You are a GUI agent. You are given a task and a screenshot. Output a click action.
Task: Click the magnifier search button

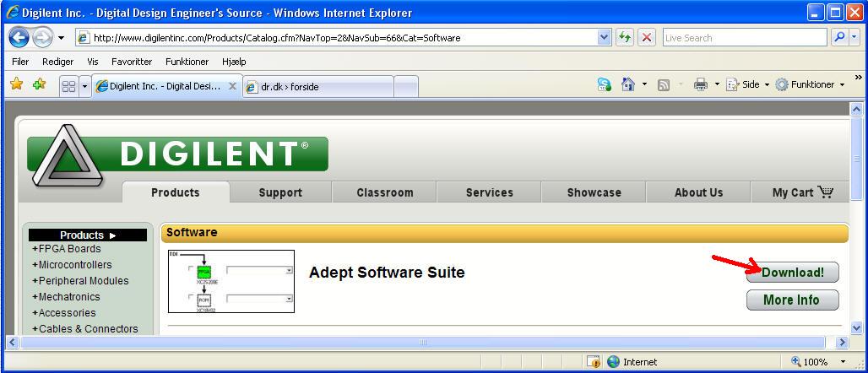[840, 37]
